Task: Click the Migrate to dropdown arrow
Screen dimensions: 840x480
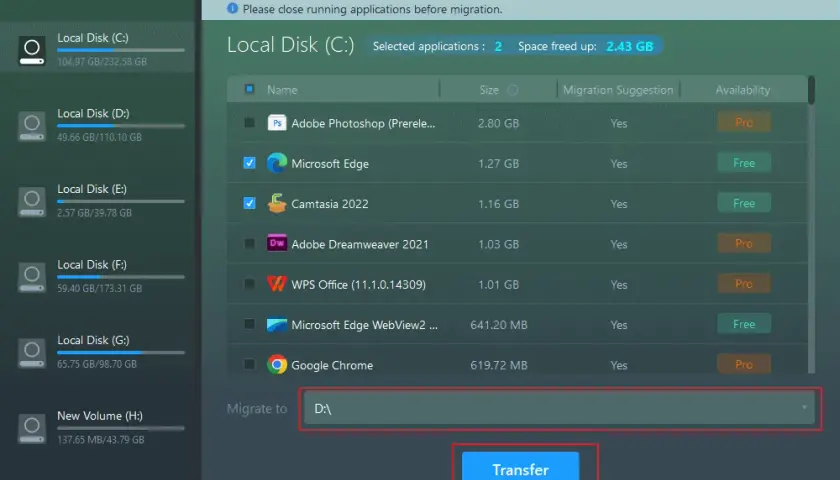Action: (x=804, y=408)
